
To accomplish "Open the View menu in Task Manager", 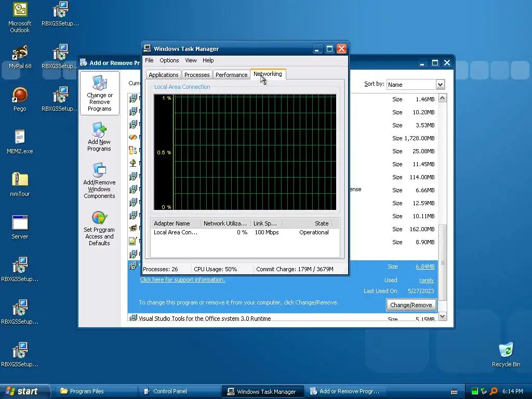I will click(191, 60).
